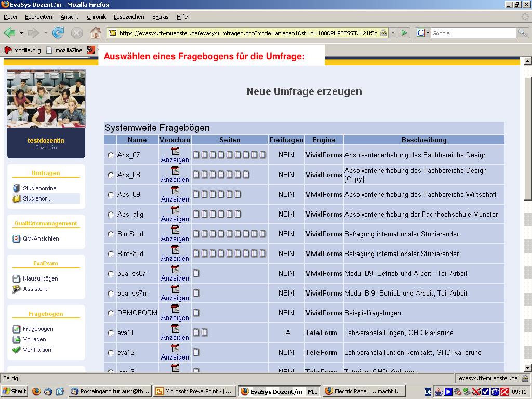Click the Anzeigen link for Abs_08
This screenshot has height=399, width=532.
coord(175,179)
